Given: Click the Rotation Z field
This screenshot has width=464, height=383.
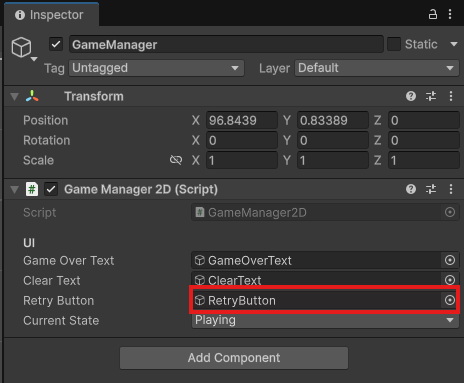Looking at the screenshot, I should 424,140.
